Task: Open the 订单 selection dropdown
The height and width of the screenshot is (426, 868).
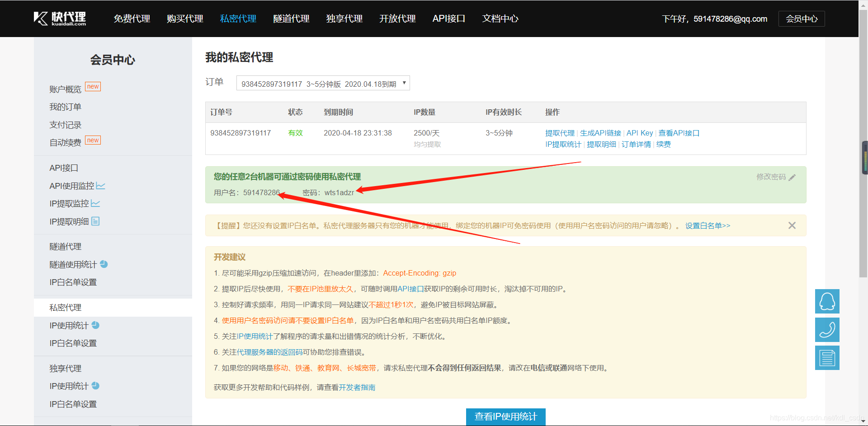Action: [x=323, y=83]
